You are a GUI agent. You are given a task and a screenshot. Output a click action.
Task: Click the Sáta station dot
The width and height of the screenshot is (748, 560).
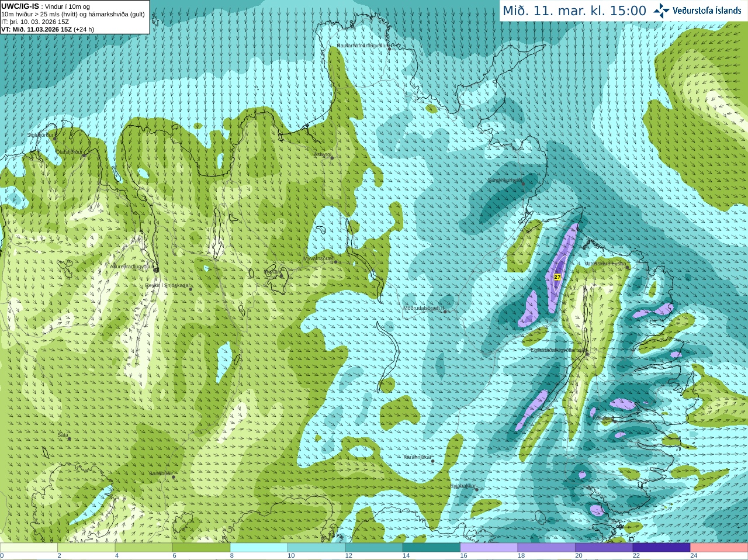69,438
